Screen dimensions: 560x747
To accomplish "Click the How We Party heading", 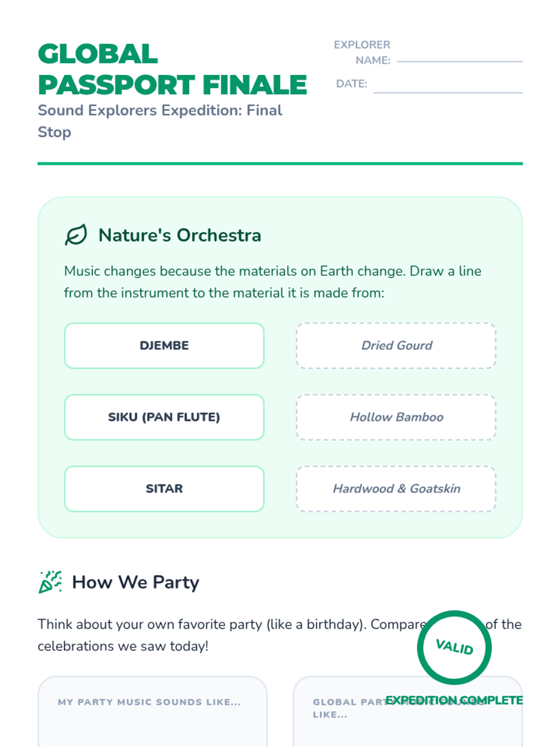I will [x=135, y=582].
